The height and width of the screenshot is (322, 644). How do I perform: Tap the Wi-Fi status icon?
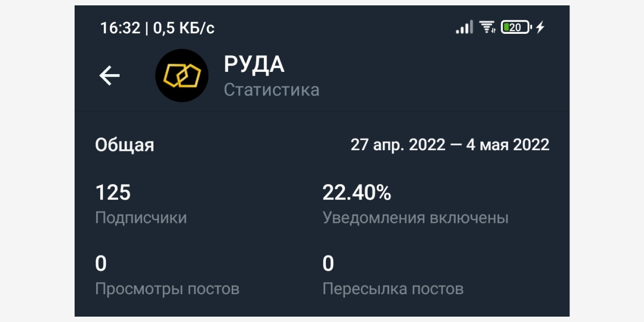(487, 27)
